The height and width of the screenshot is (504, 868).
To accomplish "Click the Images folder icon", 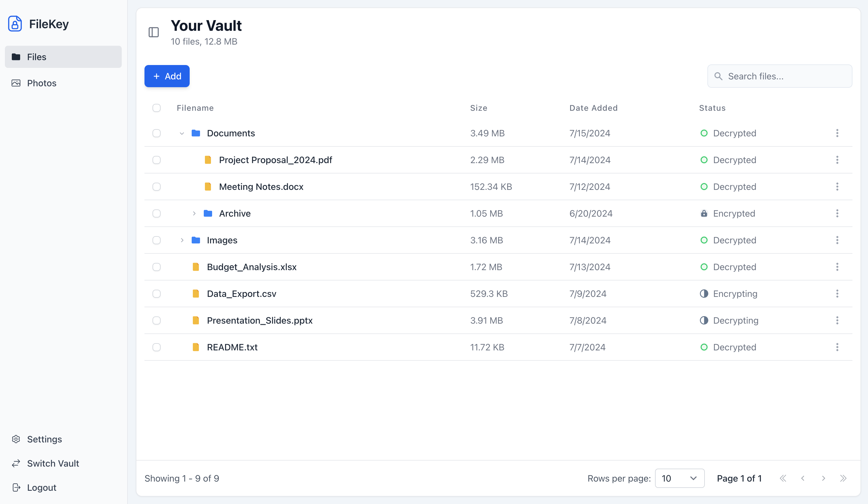I will [196, 240].
